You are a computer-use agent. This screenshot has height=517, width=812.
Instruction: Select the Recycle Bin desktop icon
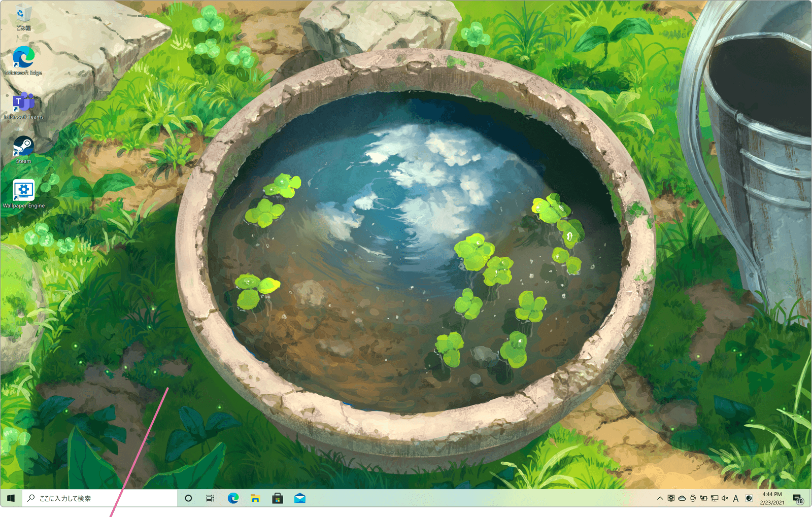click(23, 18)
